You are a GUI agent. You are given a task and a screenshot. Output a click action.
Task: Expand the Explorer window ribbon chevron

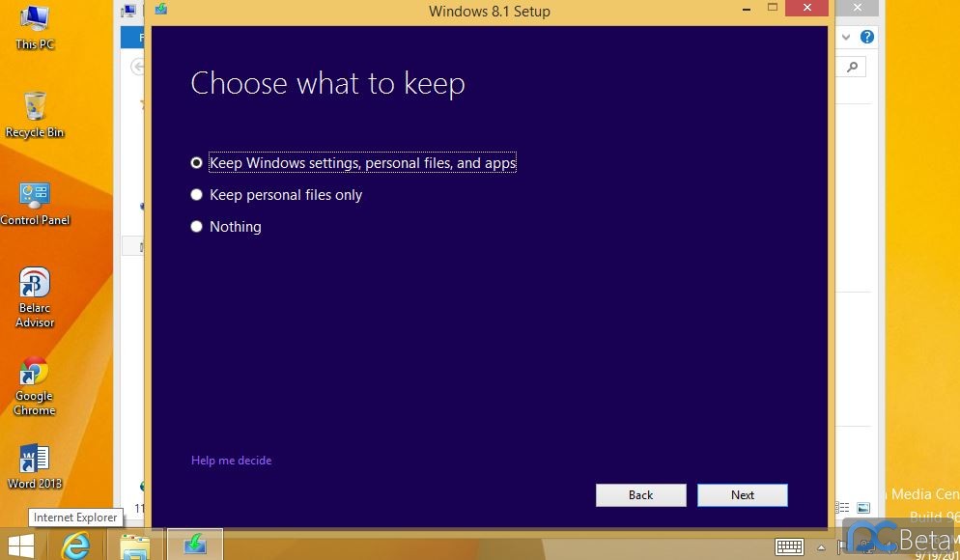[x=846, y=37]
